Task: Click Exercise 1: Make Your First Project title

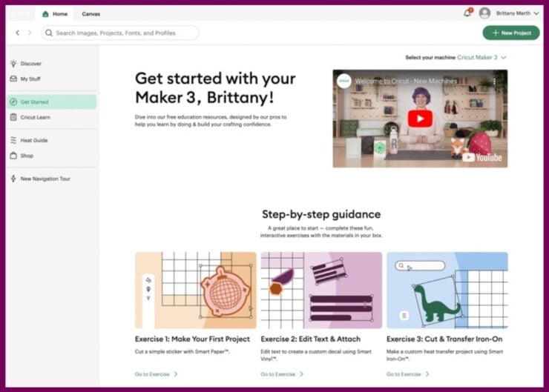Action: coord(192,339)
